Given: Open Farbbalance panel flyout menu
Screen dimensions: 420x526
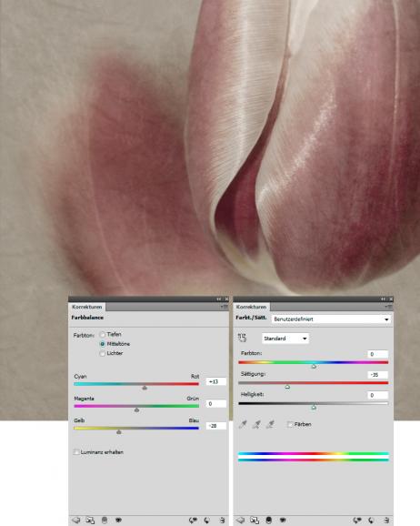Looking at the screenshot, I should (x=225, y=307).
